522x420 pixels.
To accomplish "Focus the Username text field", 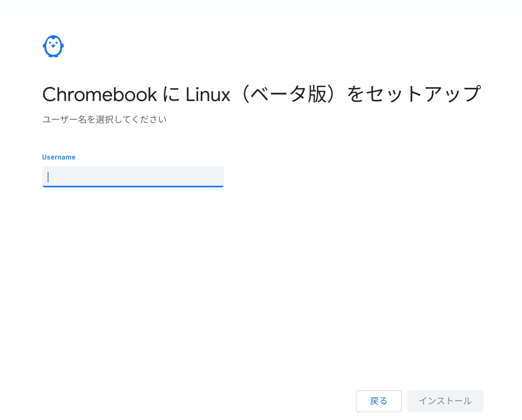I will (x=133, y=177).
